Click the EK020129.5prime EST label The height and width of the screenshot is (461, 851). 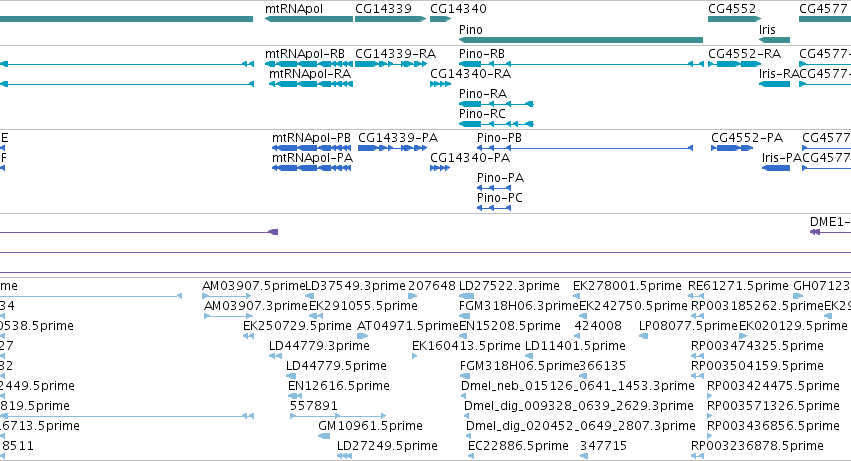[x=793, y=327]
